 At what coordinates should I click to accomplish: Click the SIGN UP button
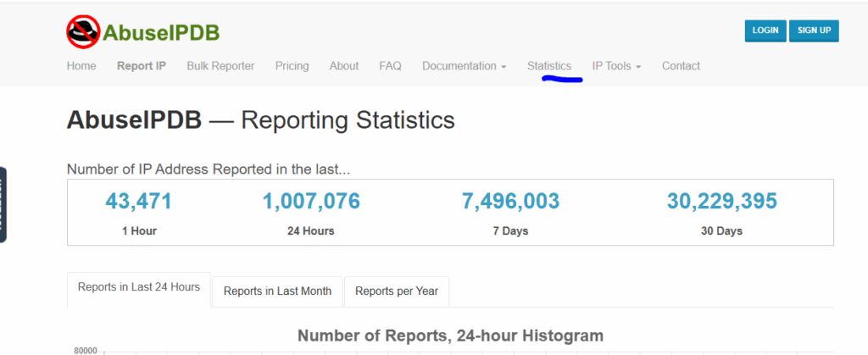[814, 31]
